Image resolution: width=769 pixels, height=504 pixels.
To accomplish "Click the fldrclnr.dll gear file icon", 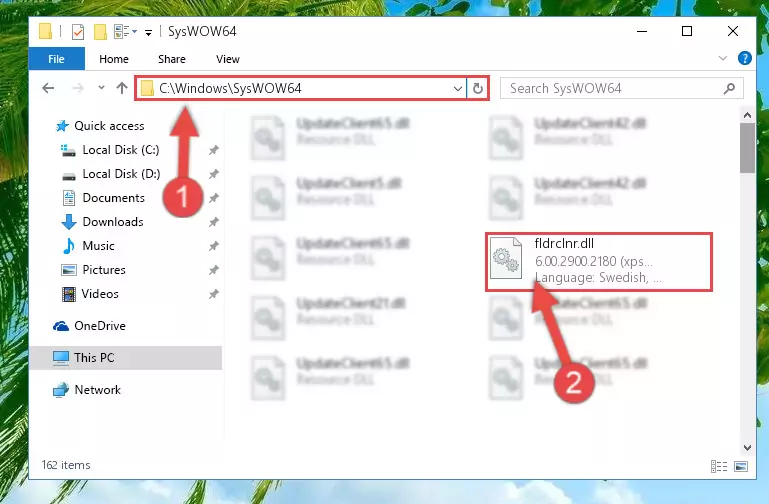I will point(506,258).
